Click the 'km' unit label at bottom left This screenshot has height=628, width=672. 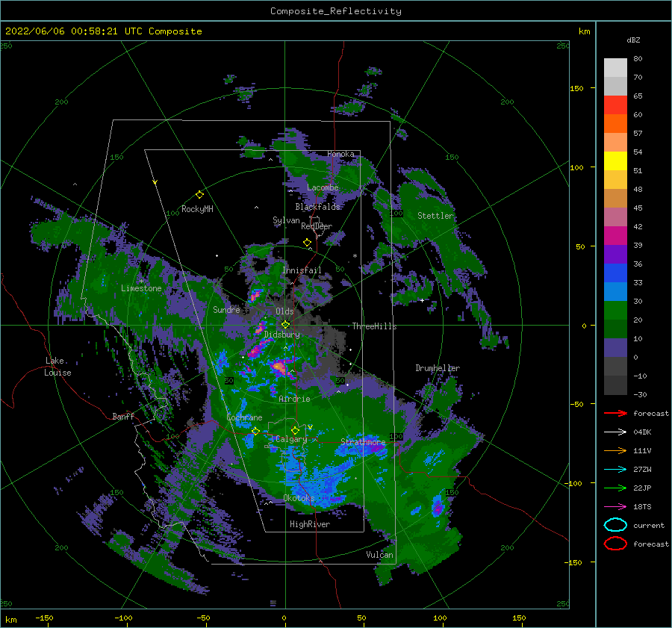click(x=11, y=620)
